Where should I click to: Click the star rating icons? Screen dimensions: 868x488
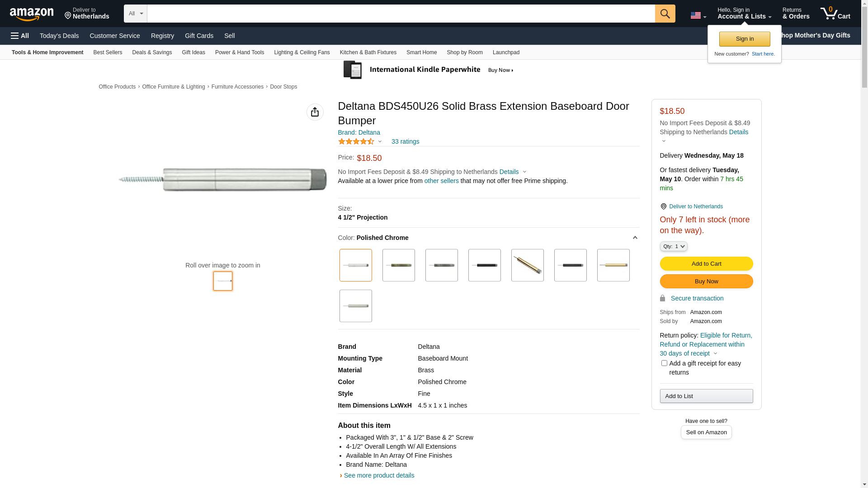[356, 141]
